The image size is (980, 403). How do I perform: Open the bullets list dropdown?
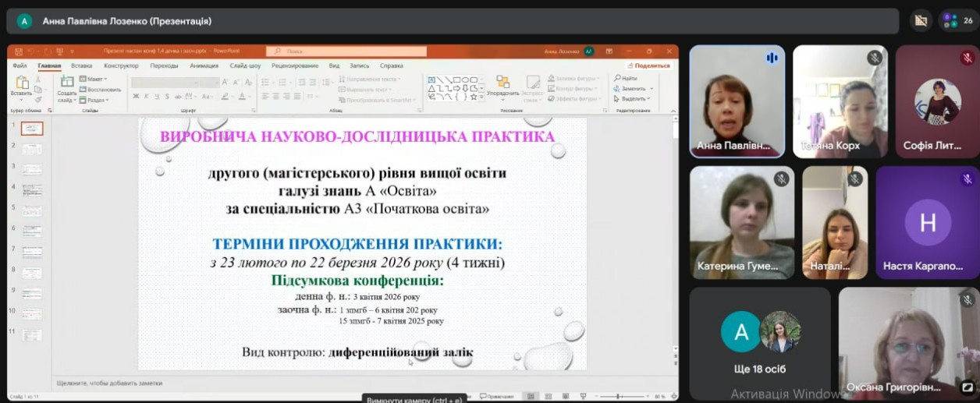pyautogui.click(x=268, y=82)
